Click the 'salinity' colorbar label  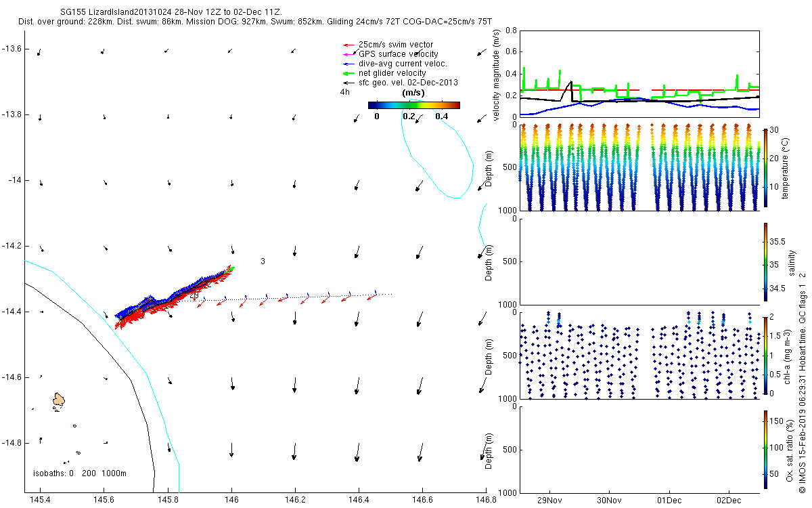pos(793,262)
